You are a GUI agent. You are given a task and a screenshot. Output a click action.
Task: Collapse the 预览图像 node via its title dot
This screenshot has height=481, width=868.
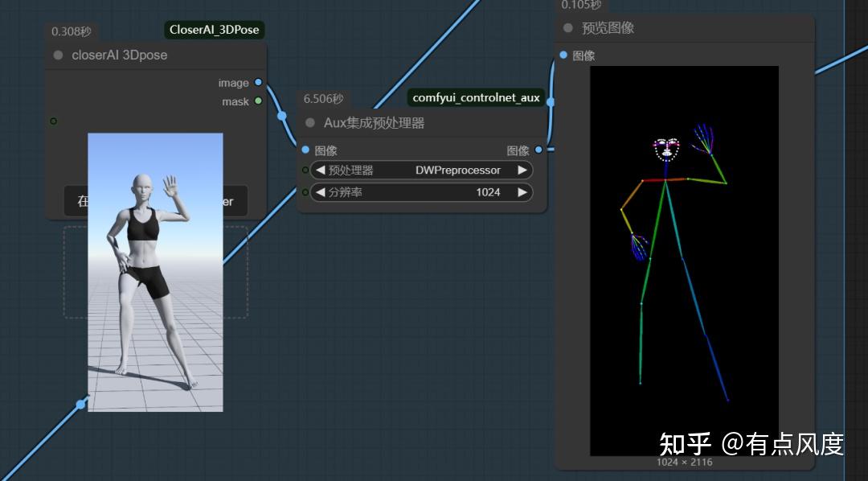[x=568, y=27]
